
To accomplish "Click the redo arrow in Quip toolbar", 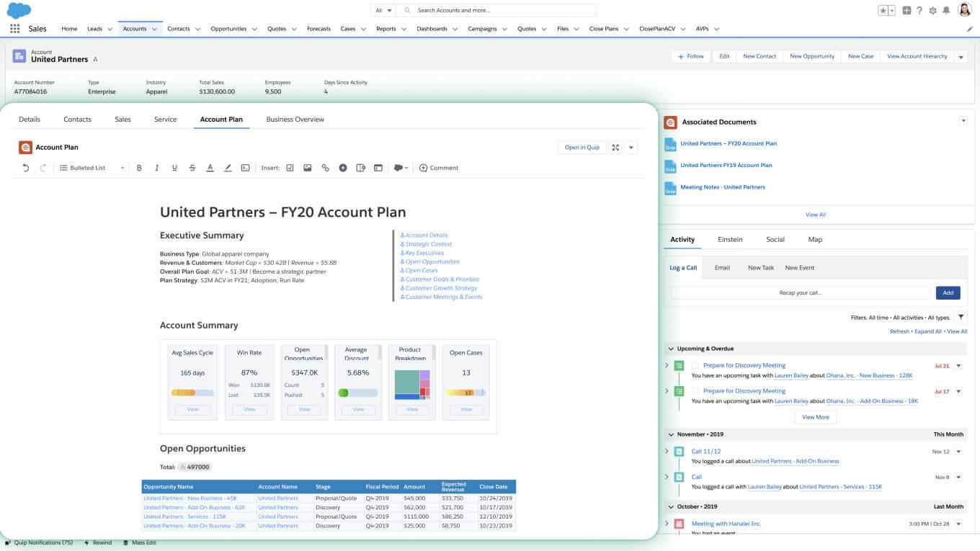I will click(43, 168).
